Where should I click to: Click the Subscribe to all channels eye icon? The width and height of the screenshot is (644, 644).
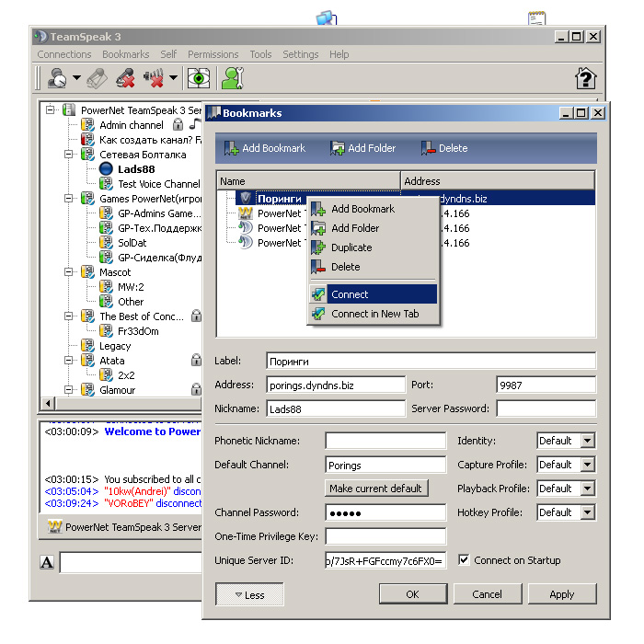(199, 78)
